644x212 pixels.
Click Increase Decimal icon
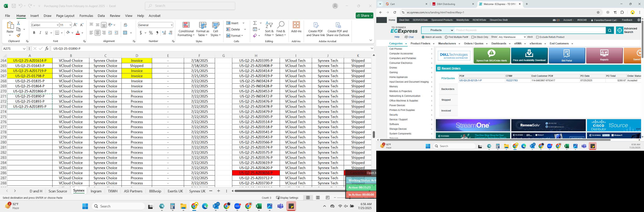click(x=164, y=33)
